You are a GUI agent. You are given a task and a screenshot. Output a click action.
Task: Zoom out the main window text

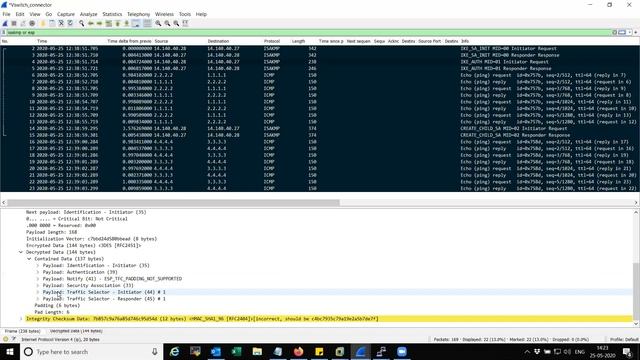pos(167,23)
